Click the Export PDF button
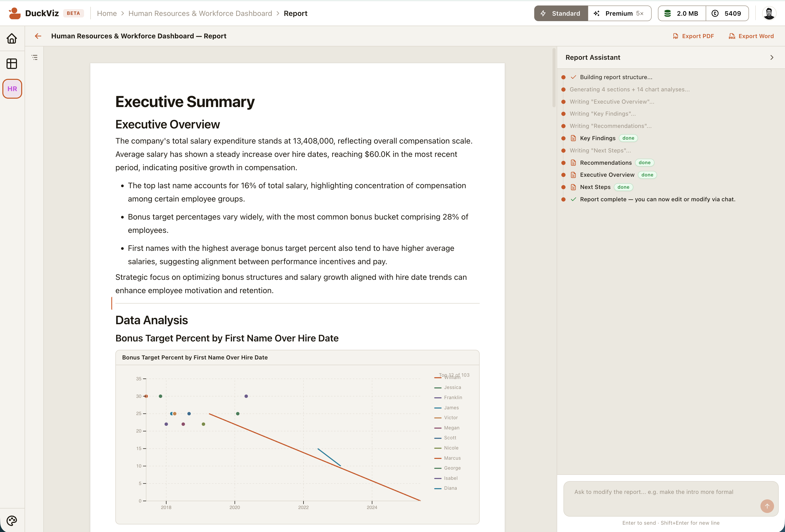 [x=693, y=36]
